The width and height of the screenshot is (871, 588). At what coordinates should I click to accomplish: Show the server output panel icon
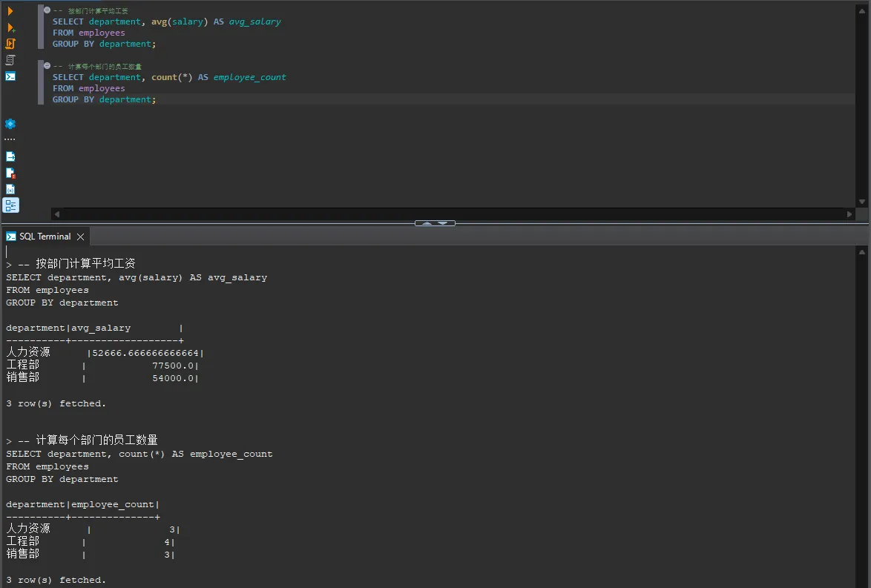coord(10,156)
